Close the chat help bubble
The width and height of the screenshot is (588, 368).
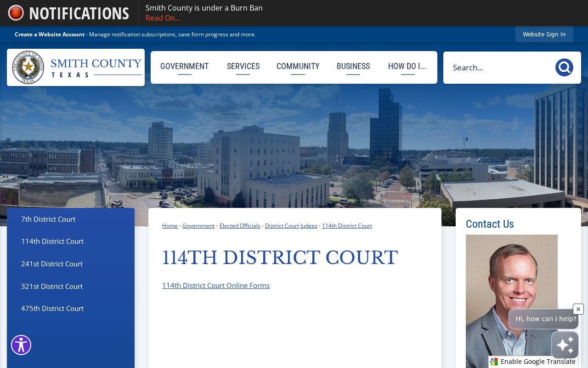pos(578,309)
